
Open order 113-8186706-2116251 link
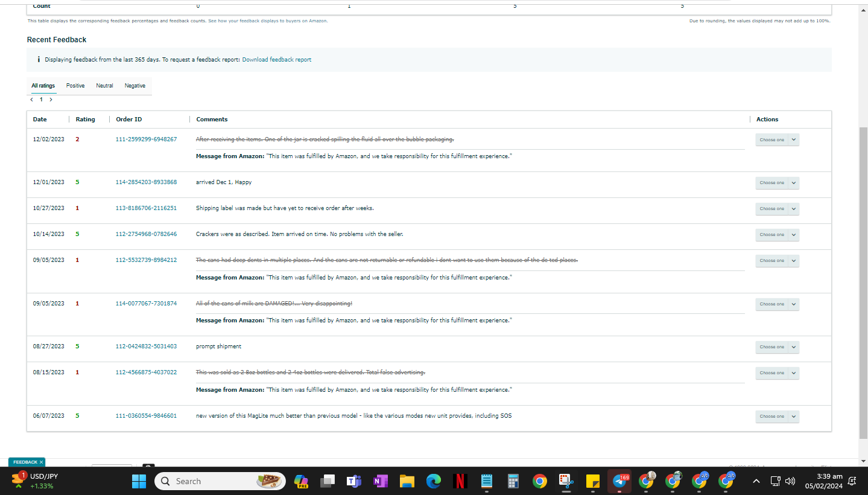[x=146, y=208]
